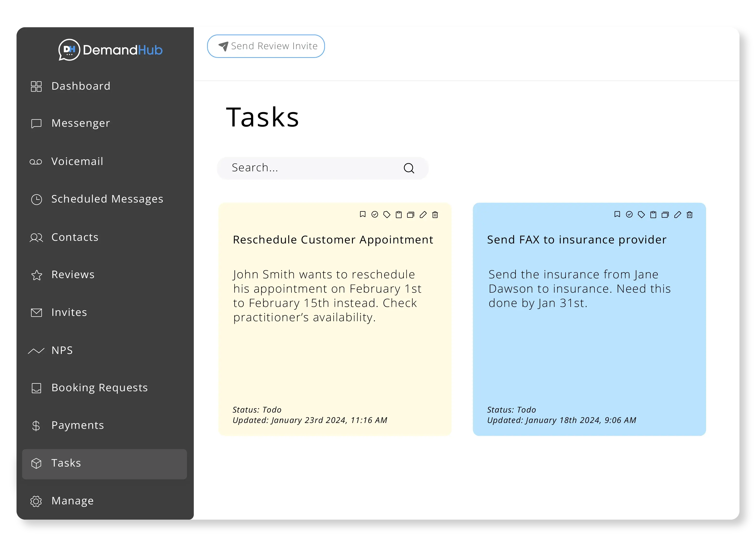Screen dimensions: 756x547
Task: Delete the Reschedule Customer Appointment task
Action: 435,214
